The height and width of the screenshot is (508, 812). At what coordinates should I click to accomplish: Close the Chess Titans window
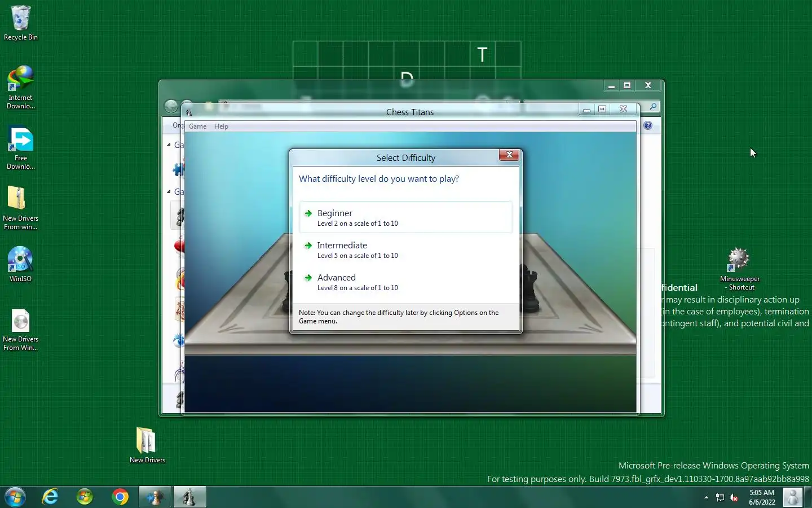tap(624, 110)
